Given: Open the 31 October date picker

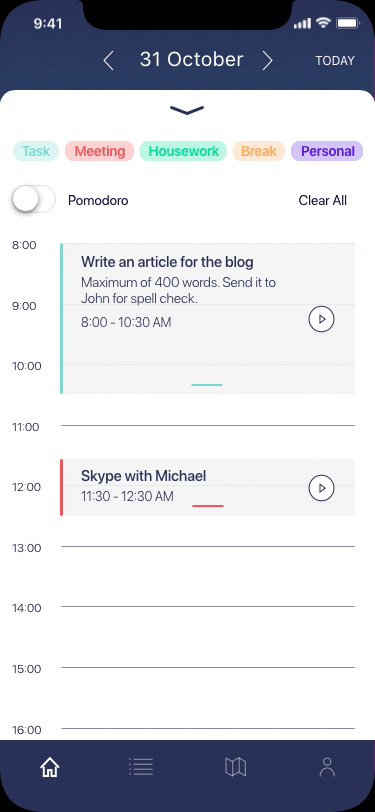Looking at the screenshot, I should [x=191, y=60].
